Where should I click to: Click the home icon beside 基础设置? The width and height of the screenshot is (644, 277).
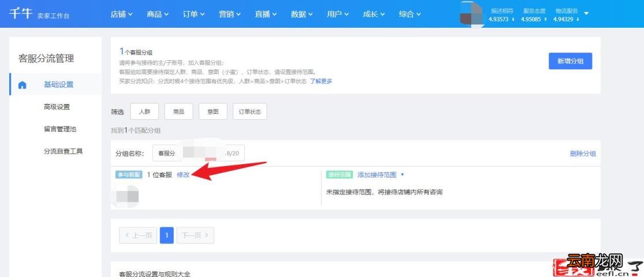tap(23, 85)
